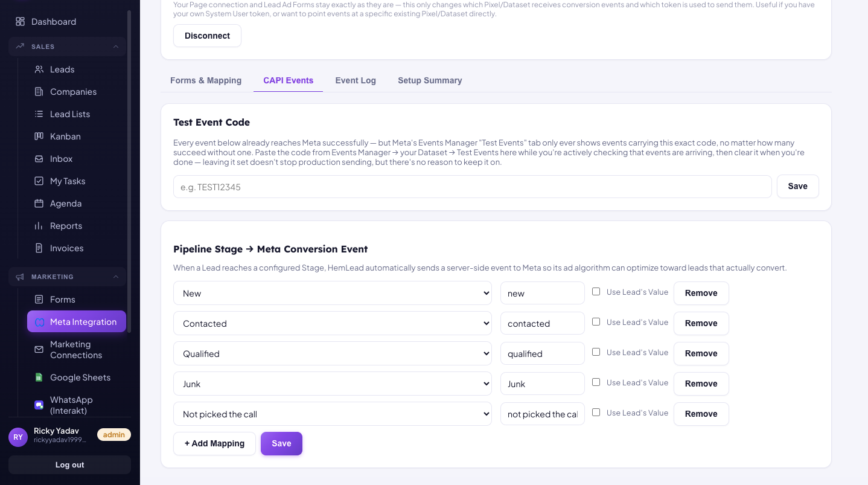The width and height of the screenshot is (868, 485).
Task: Click the Meta Integration logo icon
Action: tap(40, 322)
